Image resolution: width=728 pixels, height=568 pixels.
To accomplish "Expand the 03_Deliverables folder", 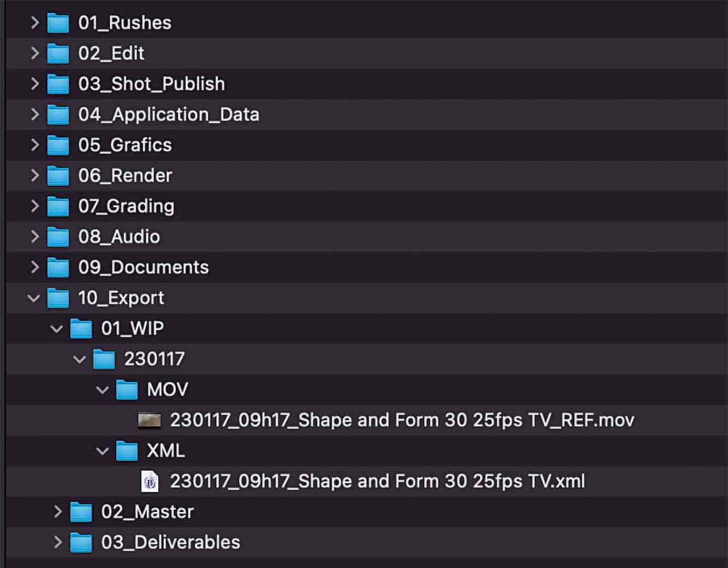I will (57, 542).
